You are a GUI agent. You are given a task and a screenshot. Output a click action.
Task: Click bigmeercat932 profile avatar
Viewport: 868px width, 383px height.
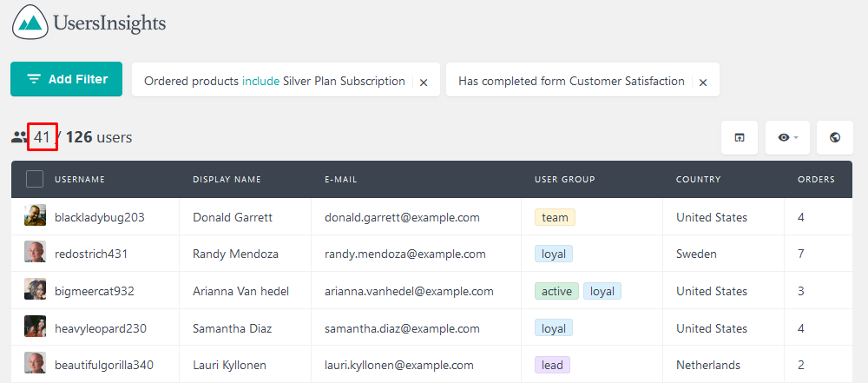(35, 289)
